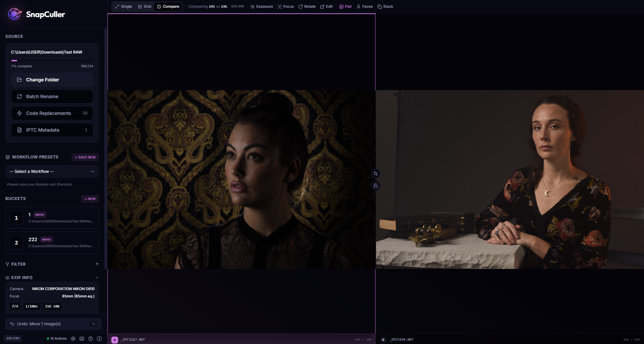Click the 195/199 counter badge in sidebar

point(13,338)
